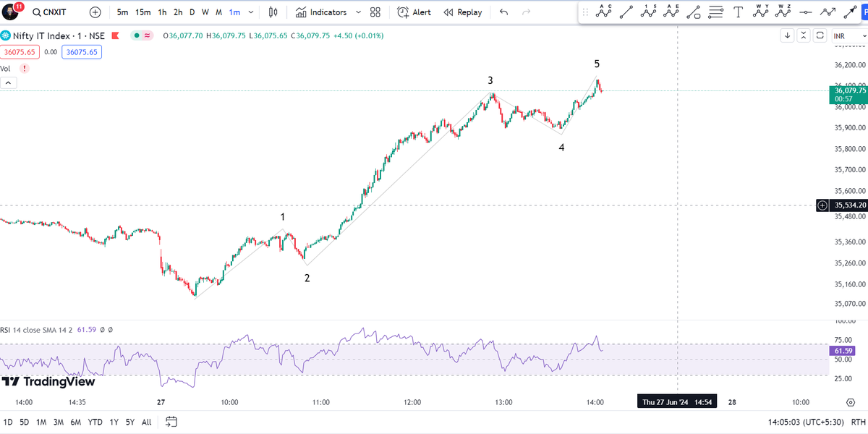This screenshot has width=868, height=434.
Task: Click the Vol indicator error warning icon
Action: click(25, 69)
